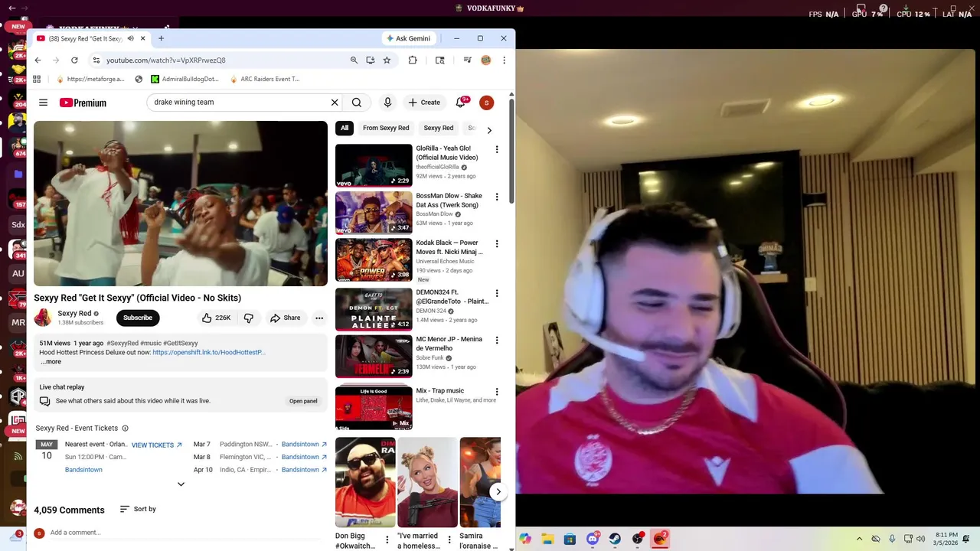Image resolution: width=980 pixels, height=551 pixels.
Task: Open File Explorer from the taskbar
Action: pos(547,539)
